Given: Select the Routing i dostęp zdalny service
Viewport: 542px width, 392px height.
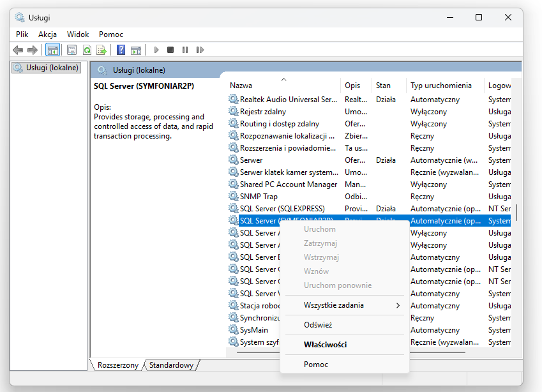Looking at the screenshot, I should 369,123.
